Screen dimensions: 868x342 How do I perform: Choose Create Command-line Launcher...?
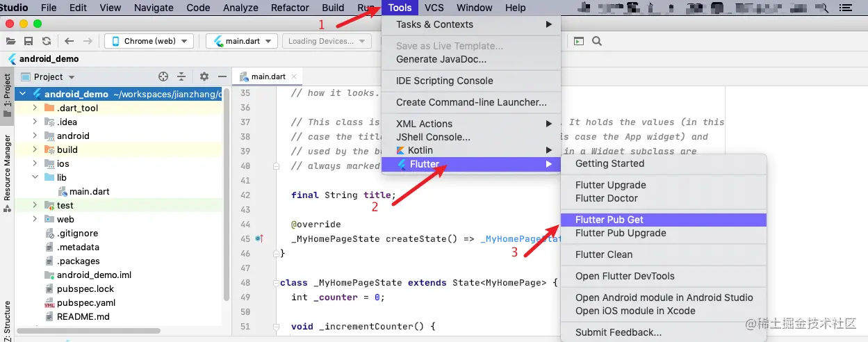(x=470, y=102)
